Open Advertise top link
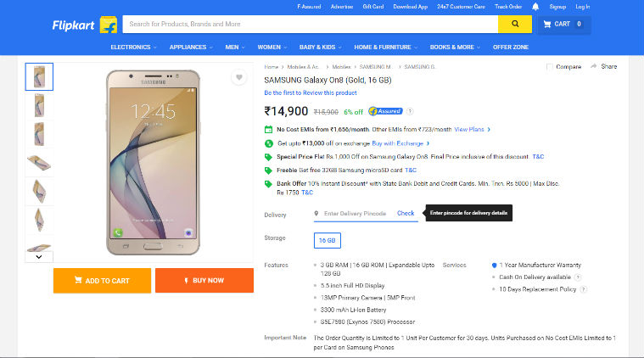The width and height of the screenshot is (644, 358). pos(342,7)
